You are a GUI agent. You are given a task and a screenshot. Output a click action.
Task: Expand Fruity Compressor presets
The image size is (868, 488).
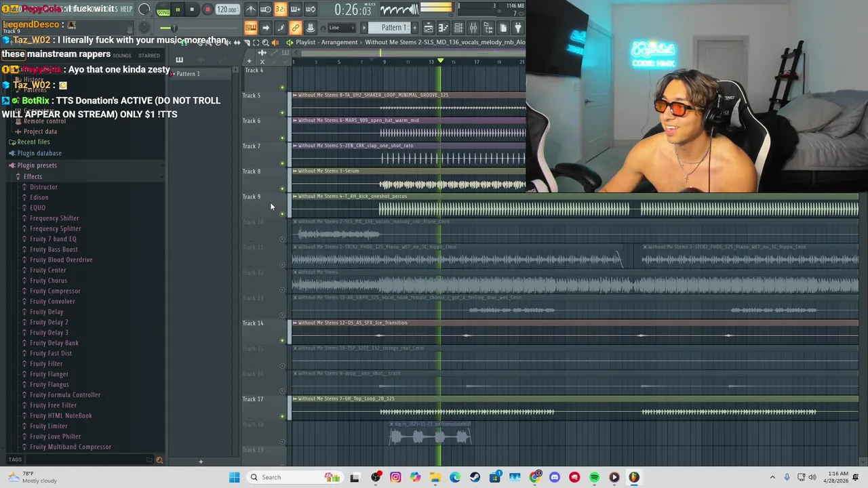tap(55, 291)
